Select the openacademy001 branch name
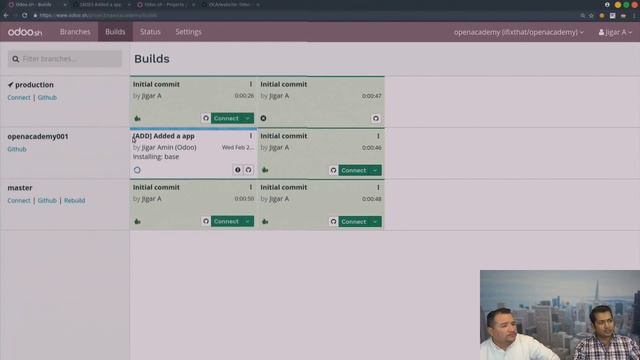640x360 pixels. pos(38,136)
